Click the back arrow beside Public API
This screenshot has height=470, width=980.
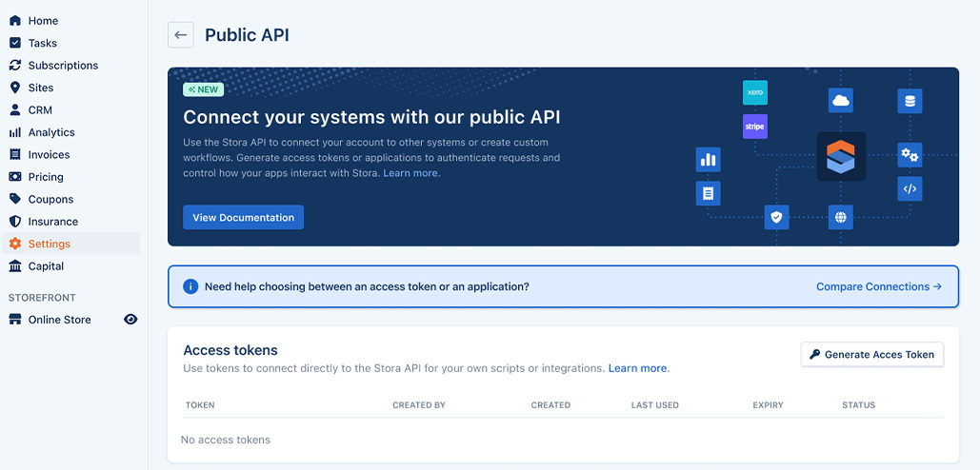click(180, 35)
